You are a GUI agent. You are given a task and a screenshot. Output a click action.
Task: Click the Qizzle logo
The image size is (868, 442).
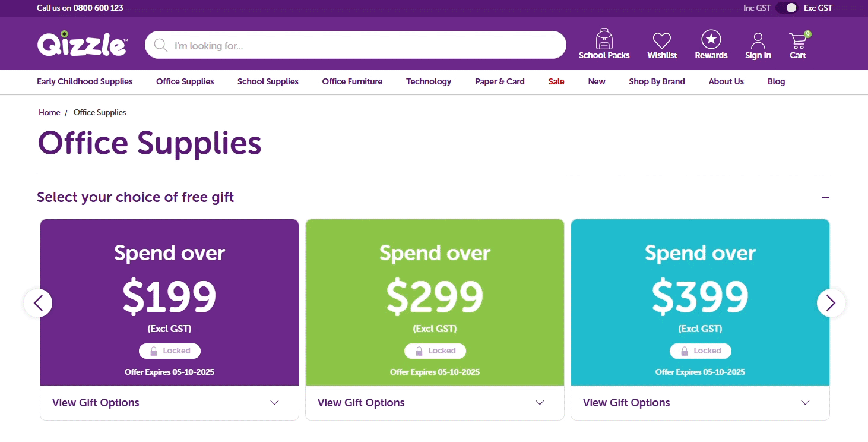82,43
